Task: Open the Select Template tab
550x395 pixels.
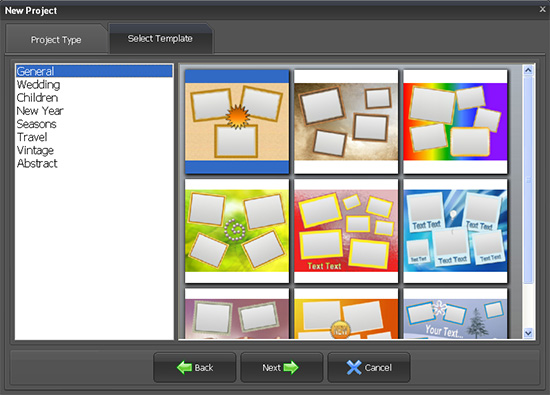Action: pyautogui.click(x=160, y=38)
